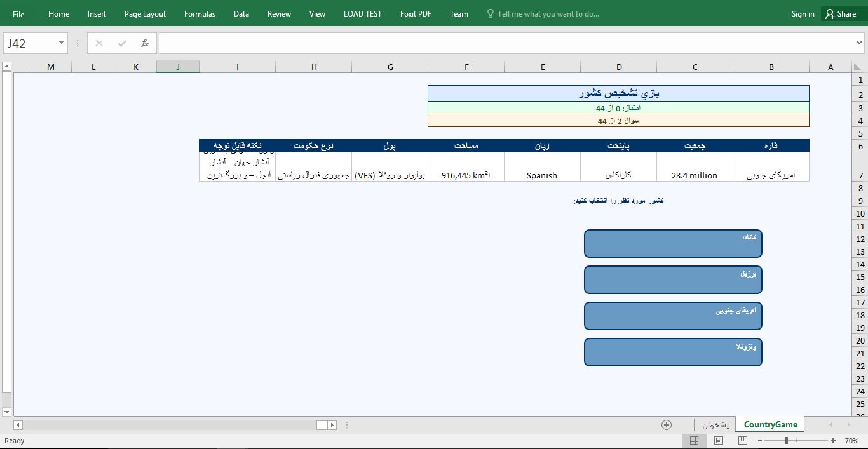Image resolution: width=868 pixels, height=449 pixels.
Task: Click Tell me what you want search box
Action: click(548, 14)
